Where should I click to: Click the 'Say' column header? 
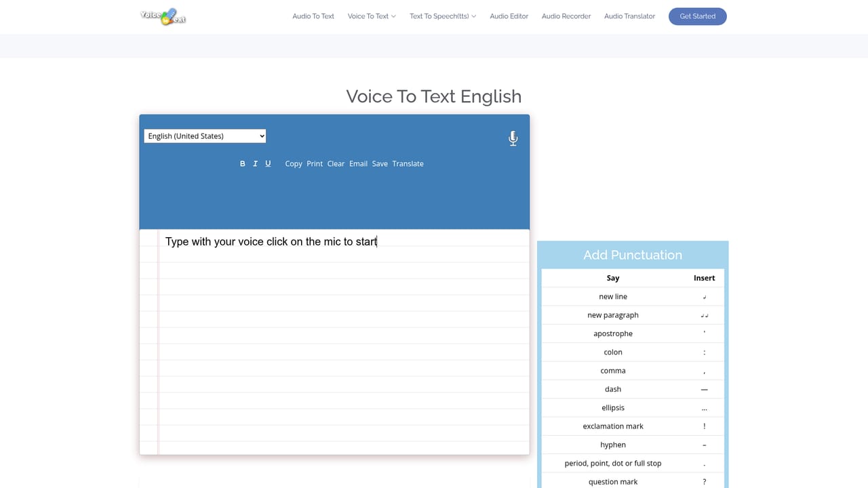613,278
